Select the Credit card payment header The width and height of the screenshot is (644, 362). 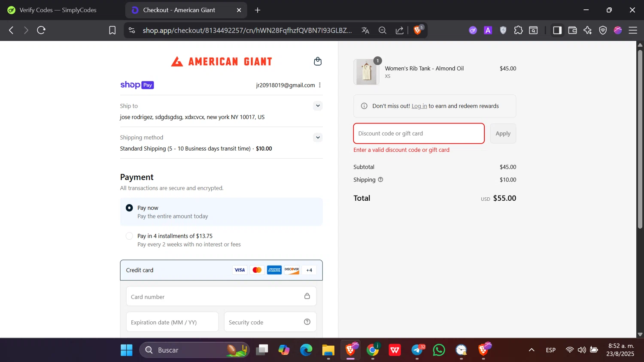222,270
